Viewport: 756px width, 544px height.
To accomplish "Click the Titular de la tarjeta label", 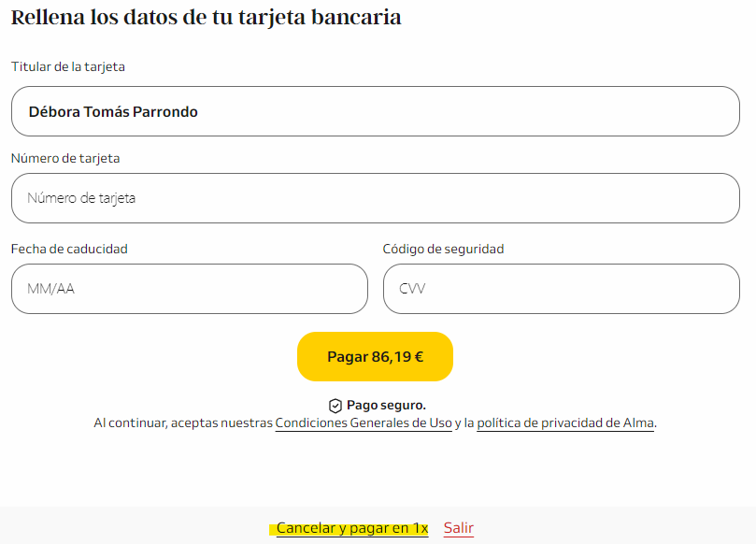I will (x=68, y=66).
